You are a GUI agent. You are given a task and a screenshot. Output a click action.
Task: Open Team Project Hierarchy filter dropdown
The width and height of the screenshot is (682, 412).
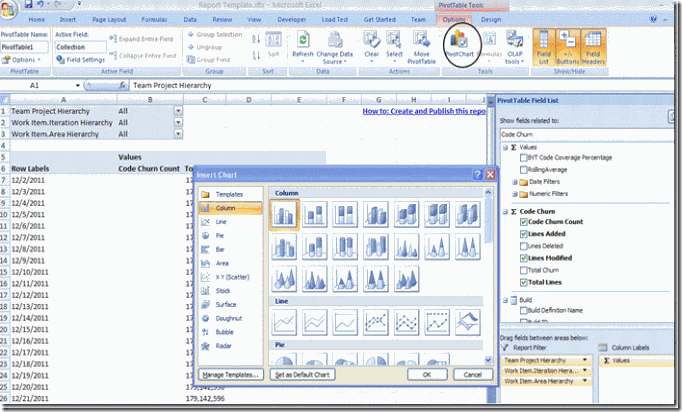tap(178, 111)
